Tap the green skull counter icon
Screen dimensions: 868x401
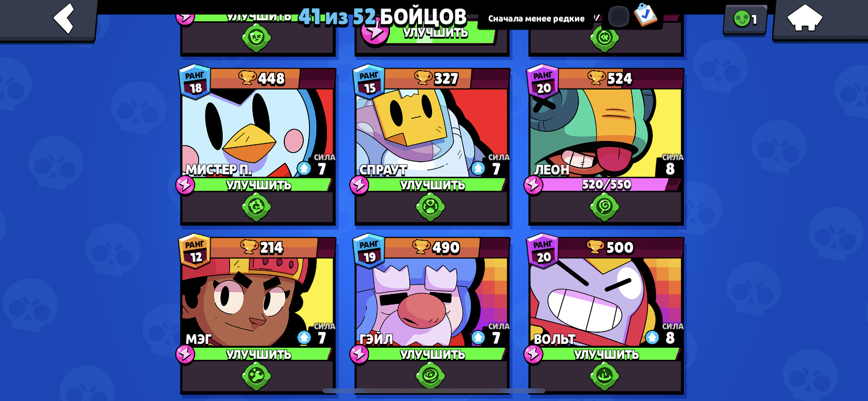(x=742, y=19)
